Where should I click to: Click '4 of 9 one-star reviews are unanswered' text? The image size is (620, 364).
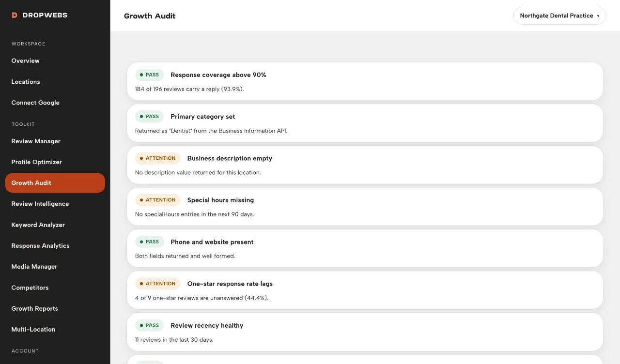(201, 298)
